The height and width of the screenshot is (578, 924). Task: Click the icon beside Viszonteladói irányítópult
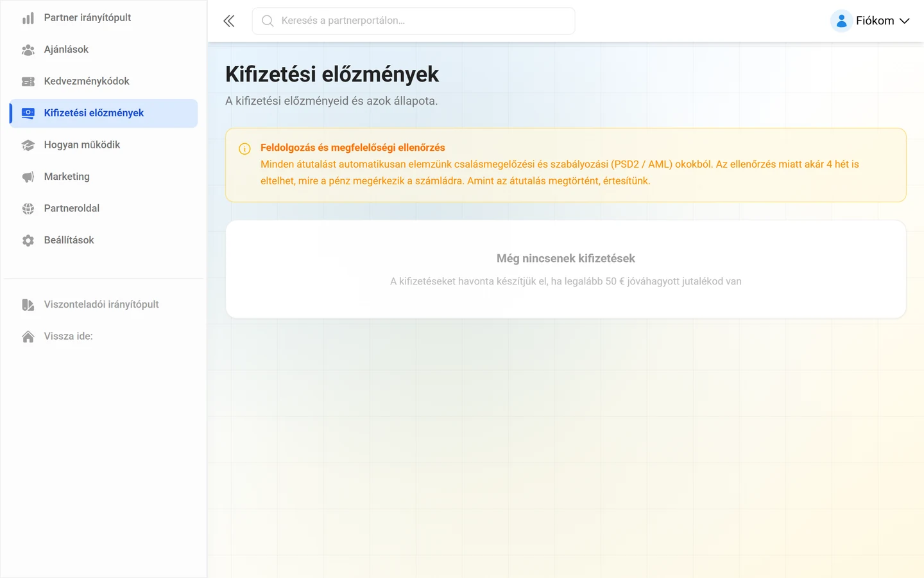[x=28, y=304]
